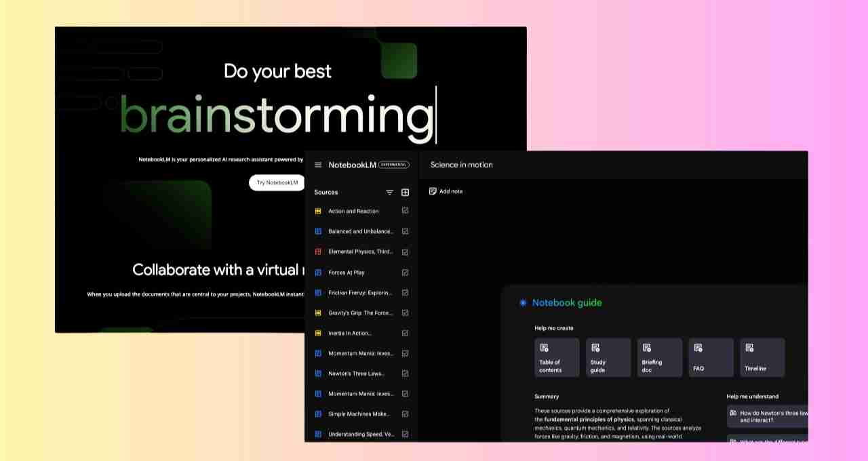This screenshot has height=461, width=868.
Task: Click the NotebookLM logo text
Action: coord(352,165)
